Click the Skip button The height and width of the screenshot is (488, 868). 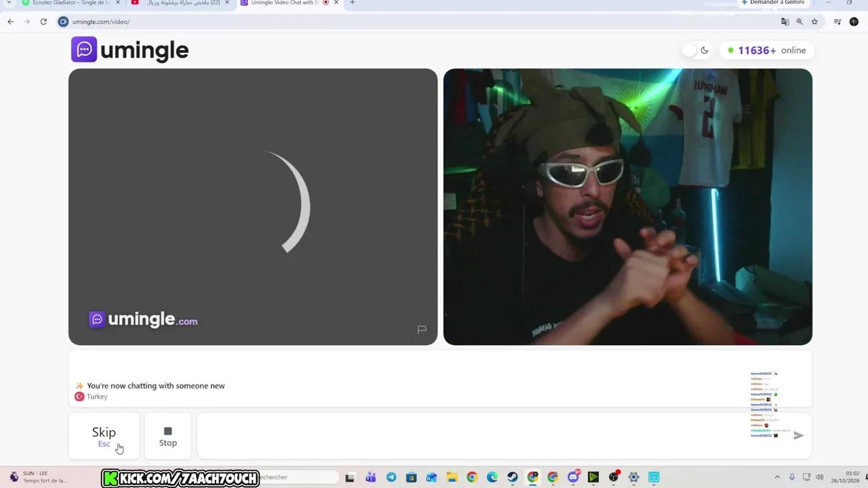[x=104, y=436]
